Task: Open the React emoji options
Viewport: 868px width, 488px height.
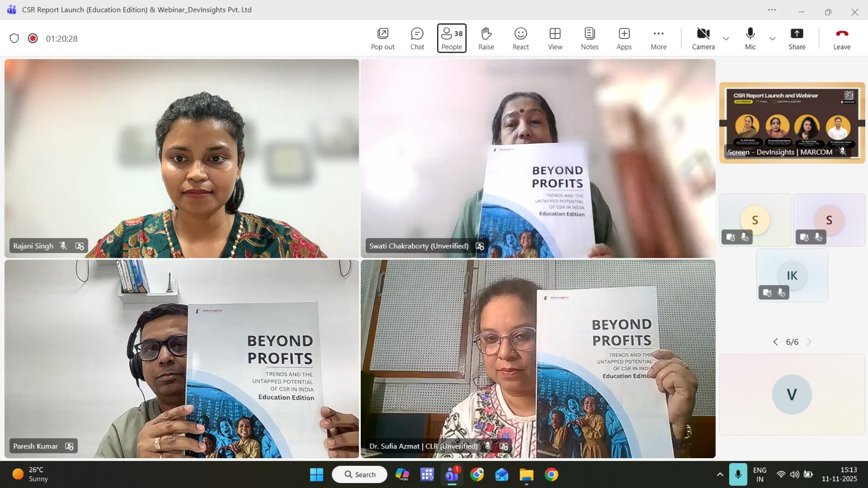Action: click(x=521, y=38)
